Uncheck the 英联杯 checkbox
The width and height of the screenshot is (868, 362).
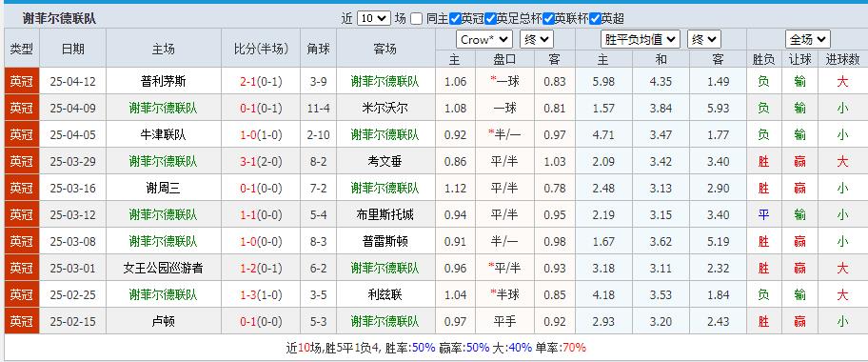548,19
